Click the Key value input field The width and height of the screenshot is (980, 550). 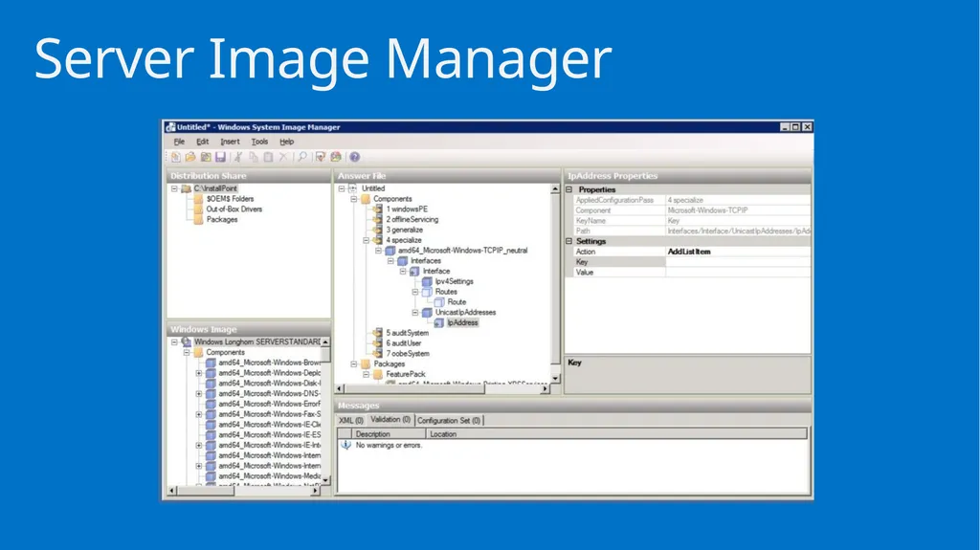click(738, 262)
